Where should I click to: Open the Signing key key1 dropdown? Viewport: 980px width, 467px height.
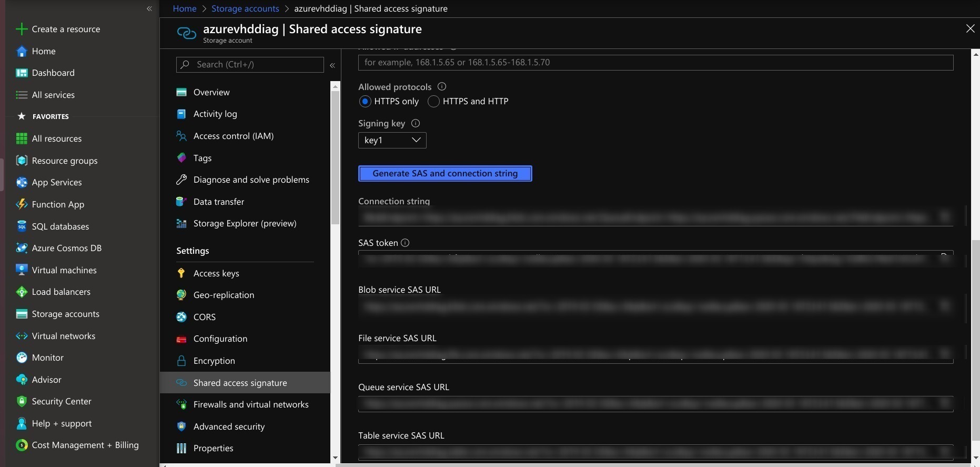pos(392,140)
